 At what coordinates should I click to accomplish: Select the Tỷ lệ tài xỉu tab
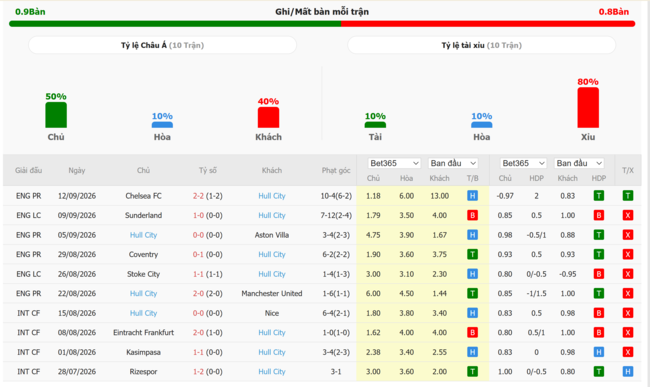point(481,45)
